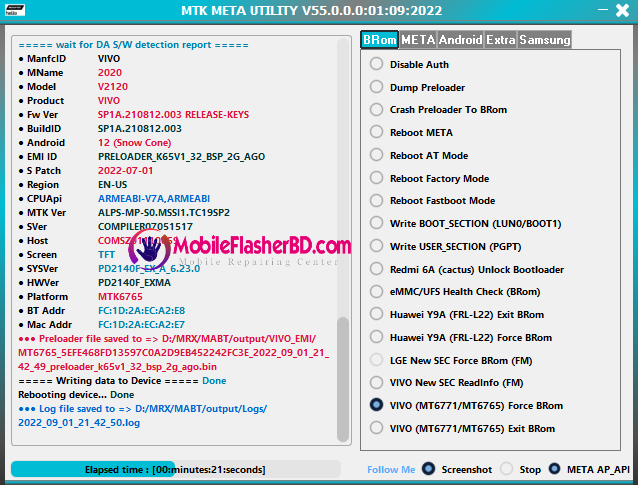Click the ManfcID value VIVO

click(109, 59)
